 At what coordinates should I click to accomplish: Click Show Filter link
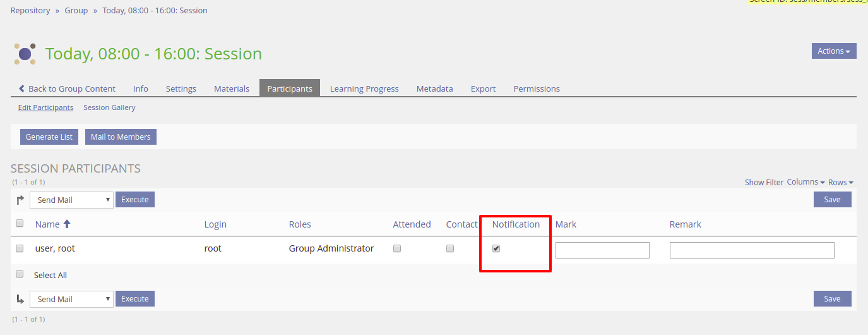coord(764,182)
